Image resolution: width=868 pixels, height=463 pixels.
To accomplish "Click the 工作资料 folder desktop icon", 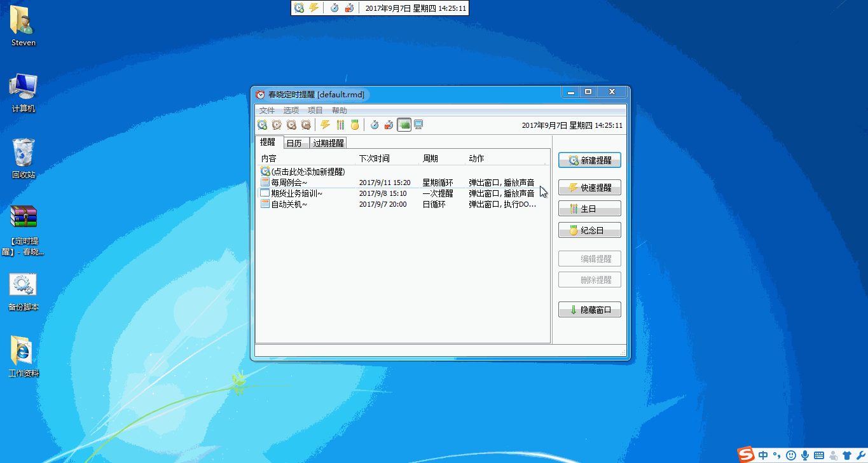I will click(x=24, y=356).
